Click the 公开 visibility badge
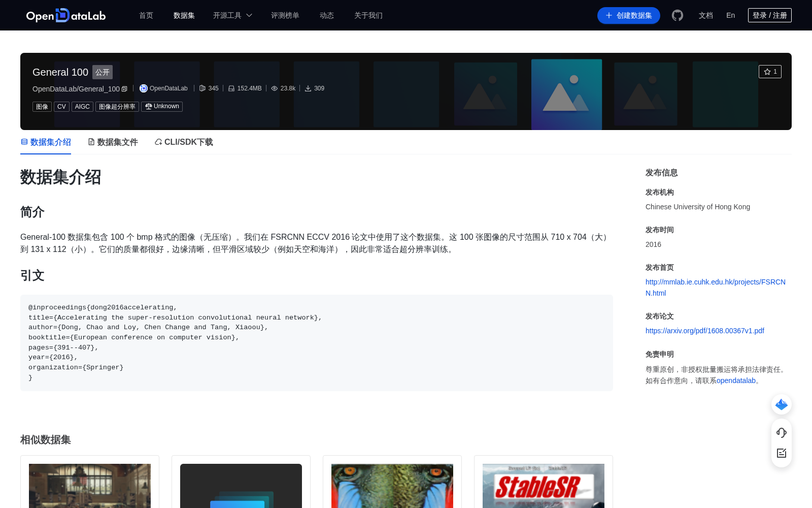The width and height of the screenshot is (812, 508). pos(103,72)
